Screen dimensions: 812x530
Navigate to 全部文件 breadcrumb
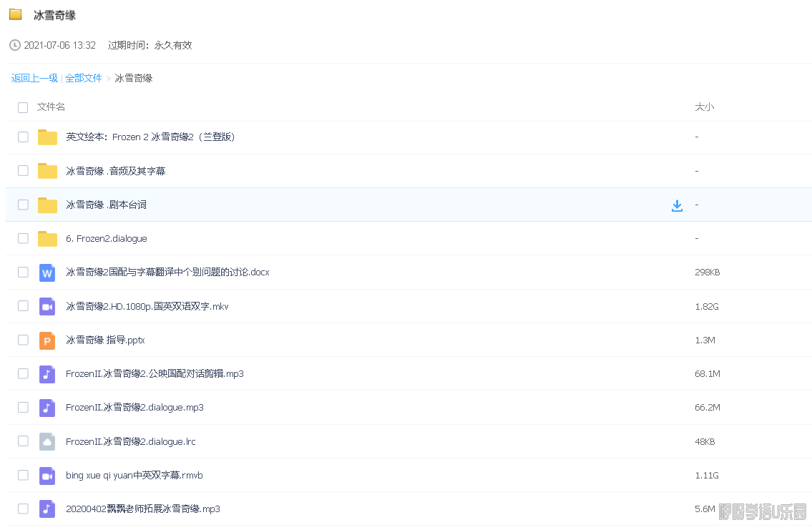coord(84,78)
